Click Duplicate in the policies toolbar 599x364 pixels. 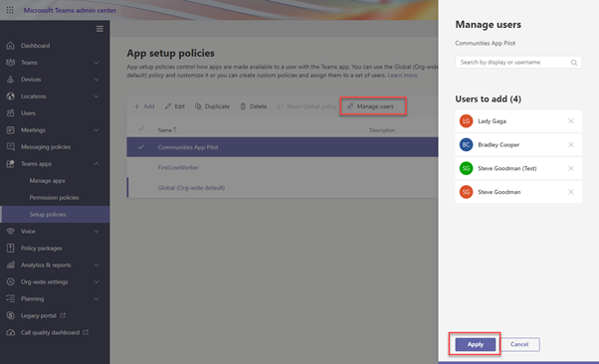(x=212, y=106)
